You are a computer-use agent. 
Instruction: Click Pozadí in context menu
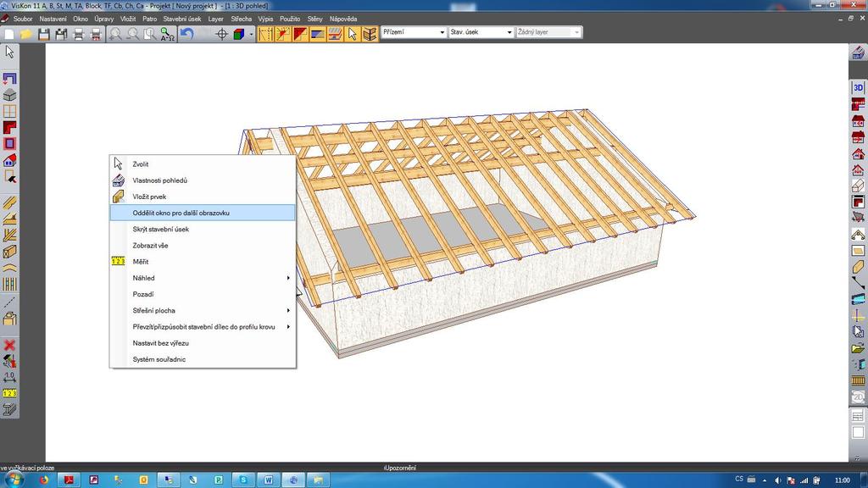203,294
